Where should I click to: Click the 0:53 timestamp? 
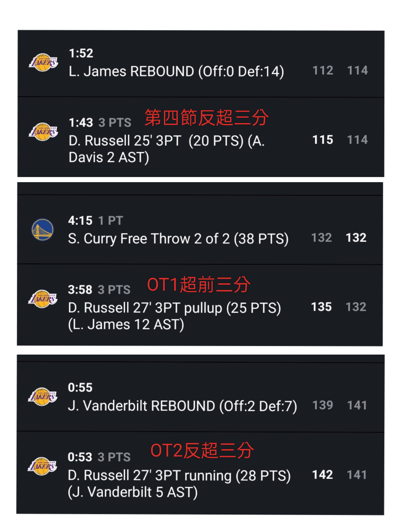[x=80, y=457]
